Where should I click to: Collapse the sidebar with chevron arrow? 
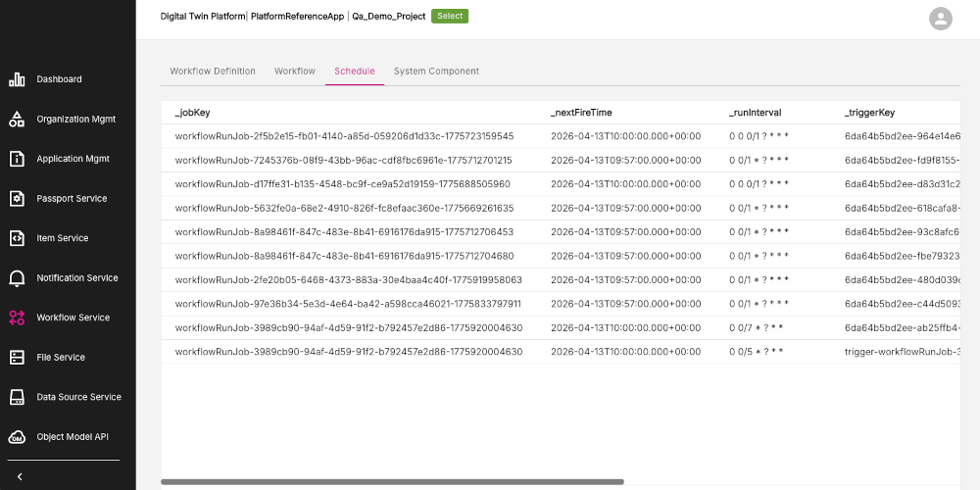20,476
